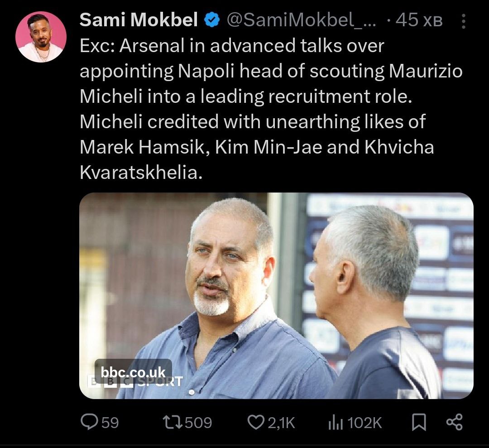Click the Sami Mokbel display name
Screen dimensions: 489x448
(x=139, y=20)
